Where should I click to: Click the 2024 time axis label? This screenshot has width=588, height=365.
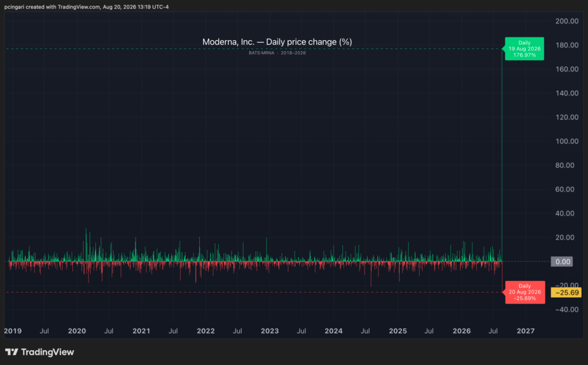tap(334, 331)
